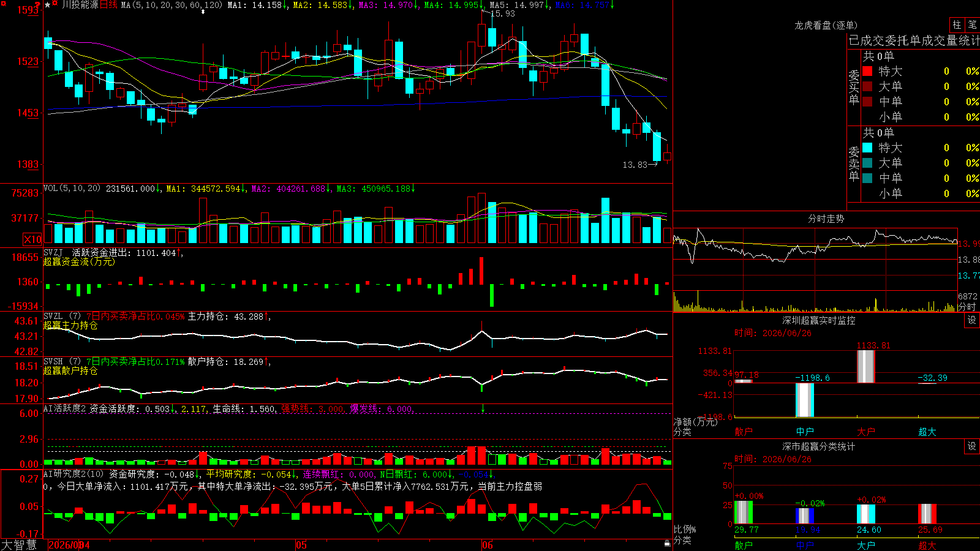The width and height of the screenshot is (980, 551).
Task: Click the SVZJ indicator name
Action: 53,252
